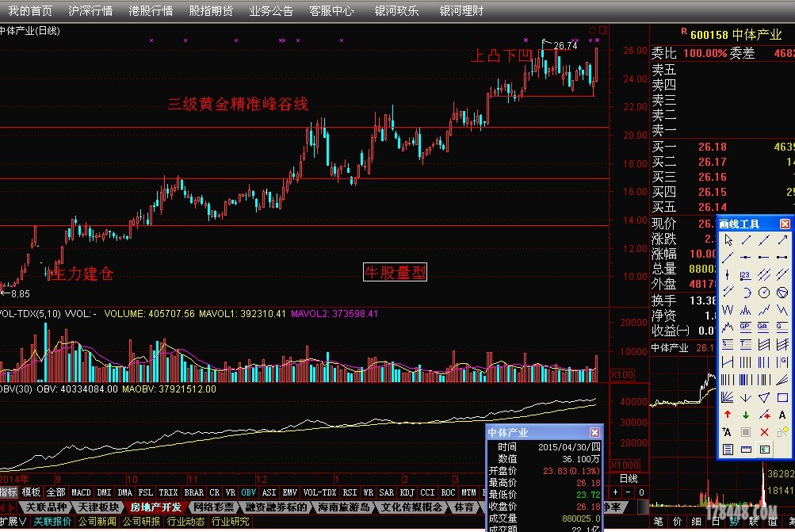Select the GP golden ratio price lines tool
This screenshot has width=795, height=532.
[745, 327]
